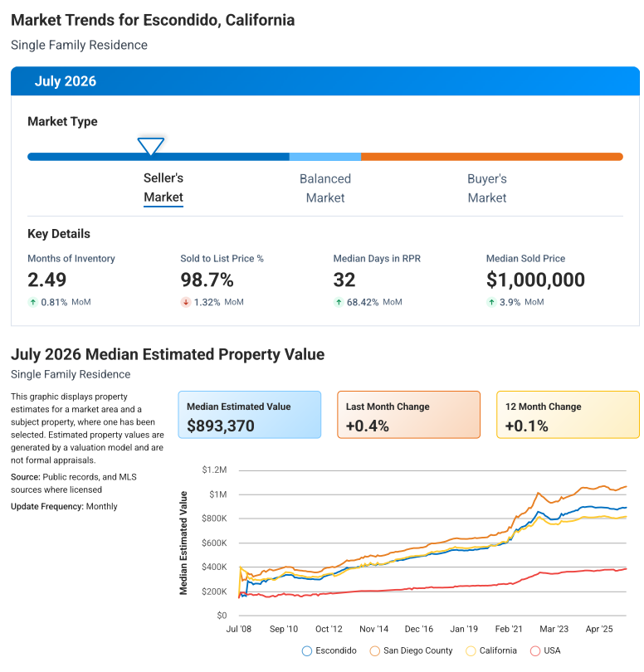Click the $1,000,000 sold price

coord(535,280)
